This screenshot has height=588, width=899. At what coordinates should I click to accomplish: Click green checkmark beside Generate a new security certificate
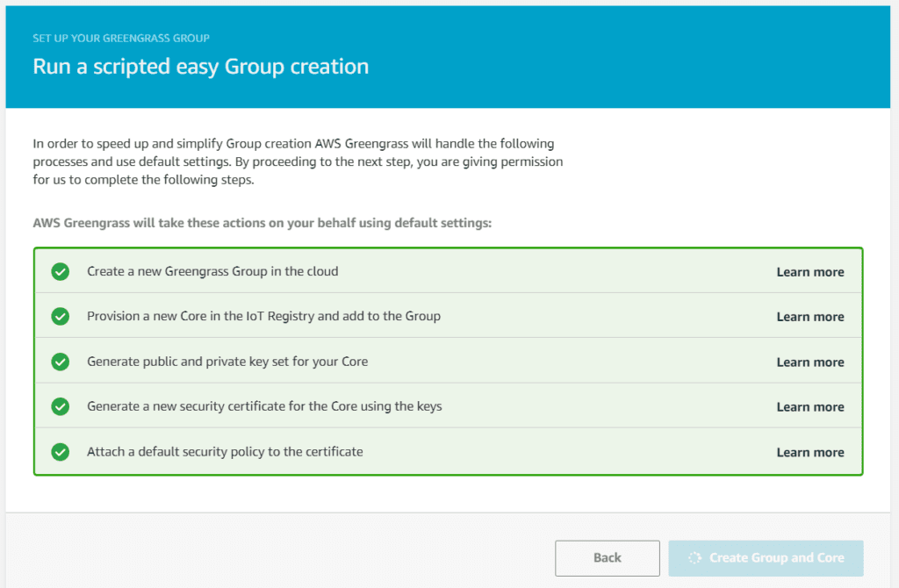coord(61,406)
